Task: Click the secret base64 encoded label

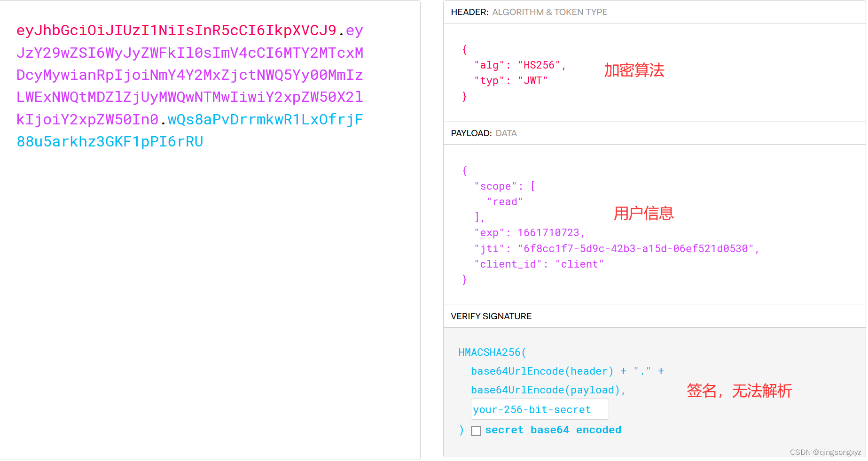Action: coord(553,430)
